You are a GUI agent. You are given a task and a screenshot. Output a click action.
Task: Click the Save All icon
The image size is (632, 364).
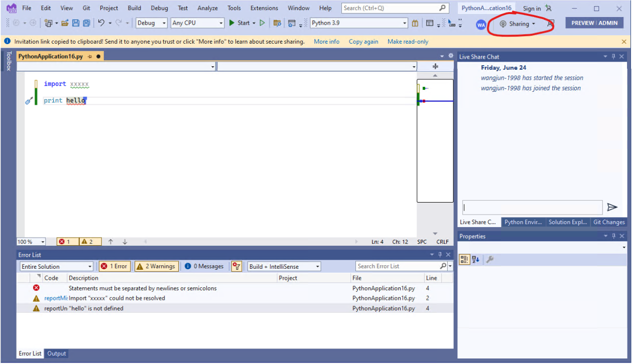[x=85, y=23]
